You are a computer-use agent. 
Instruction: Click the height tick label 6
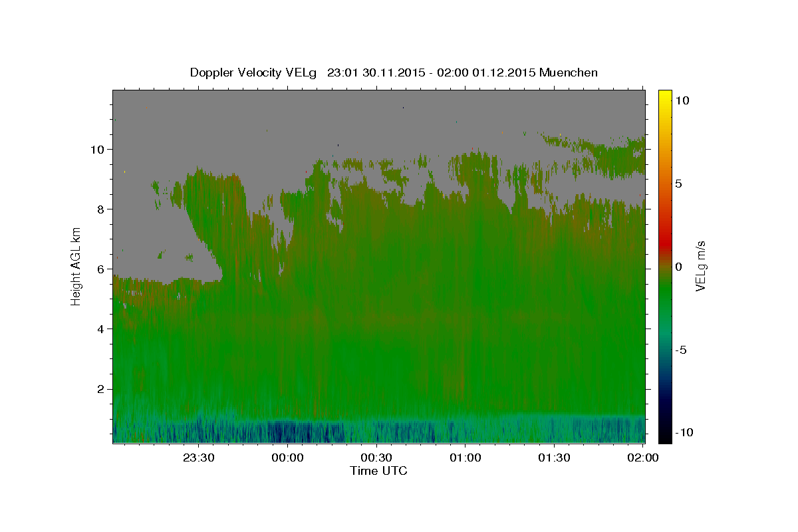click(100, 269)
